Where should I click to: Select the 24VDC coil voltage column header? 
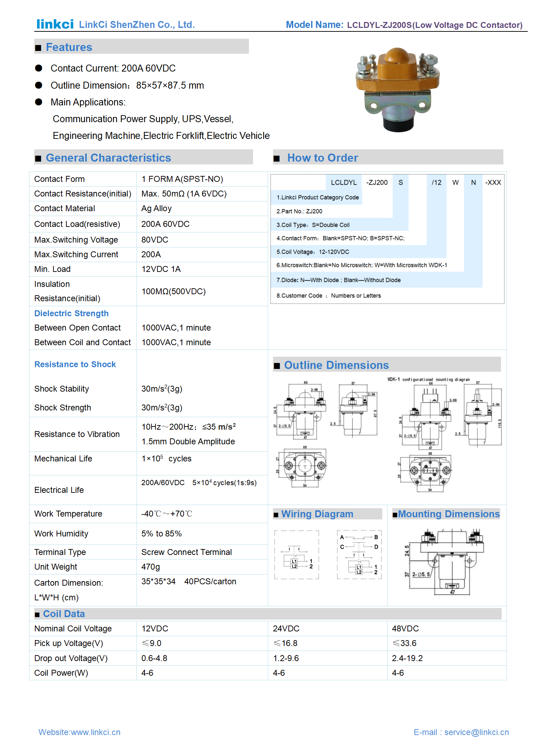click(286, 629)
